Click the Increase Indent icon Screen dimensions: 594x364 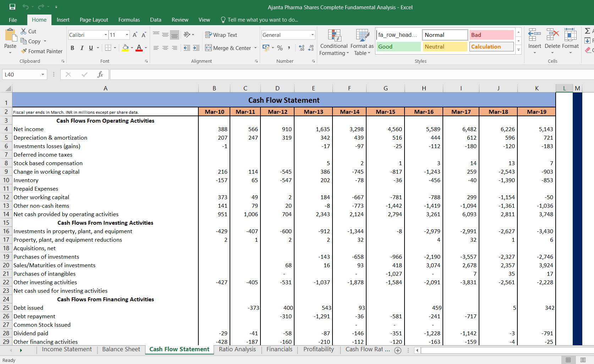(196, 48)
